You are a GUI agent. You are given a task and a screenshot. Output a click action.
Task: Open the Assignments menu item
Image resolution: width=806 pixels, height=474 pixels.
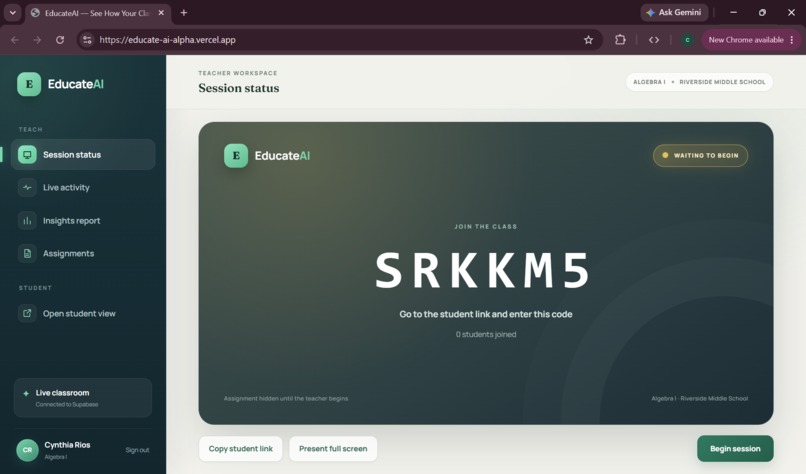point(83,253)
